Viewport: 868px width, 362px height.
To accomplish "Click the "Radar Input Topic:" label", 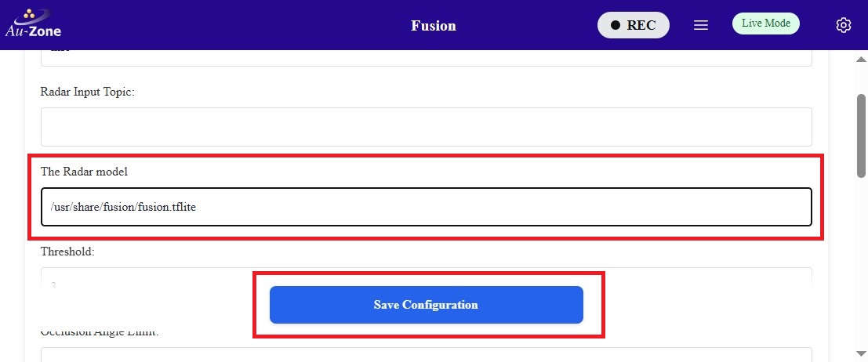I will point(88,92).
